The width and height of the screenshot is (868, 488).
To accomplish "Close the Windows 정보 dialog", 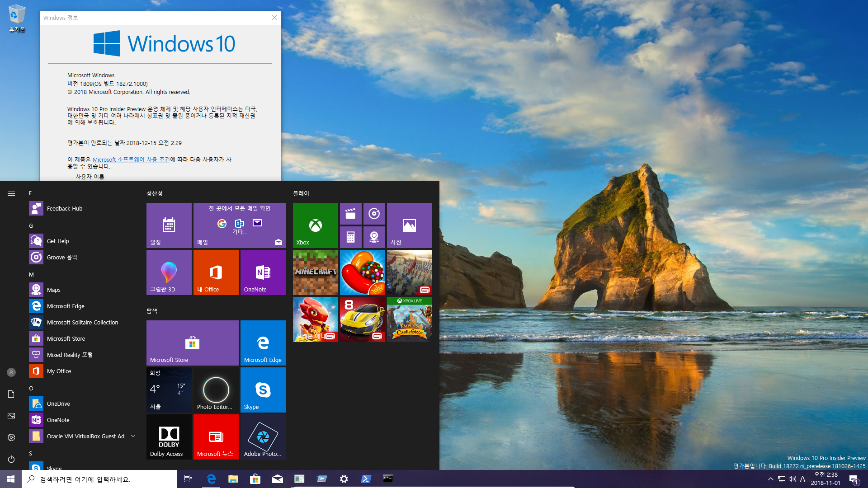I will (x=274, y=18).
